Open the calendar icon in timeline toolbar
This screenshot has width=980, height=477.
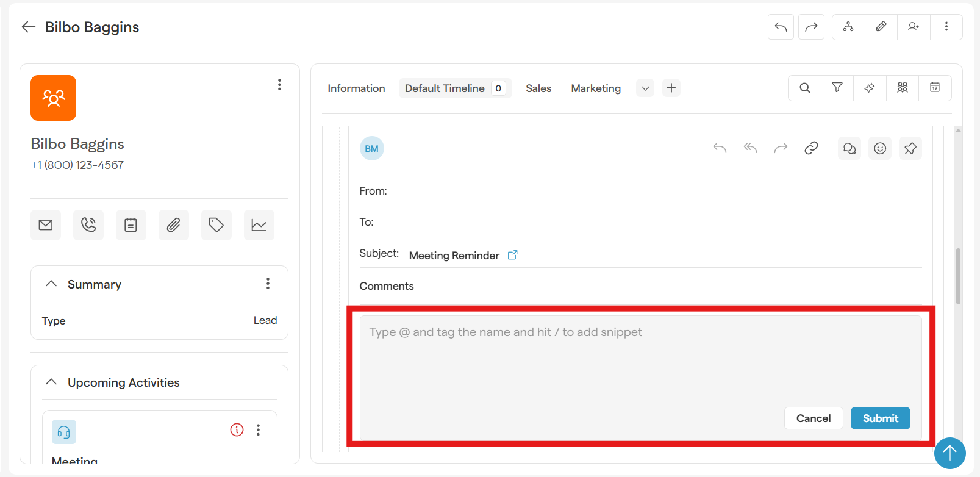pyautogui.click(x=934, y=88)
